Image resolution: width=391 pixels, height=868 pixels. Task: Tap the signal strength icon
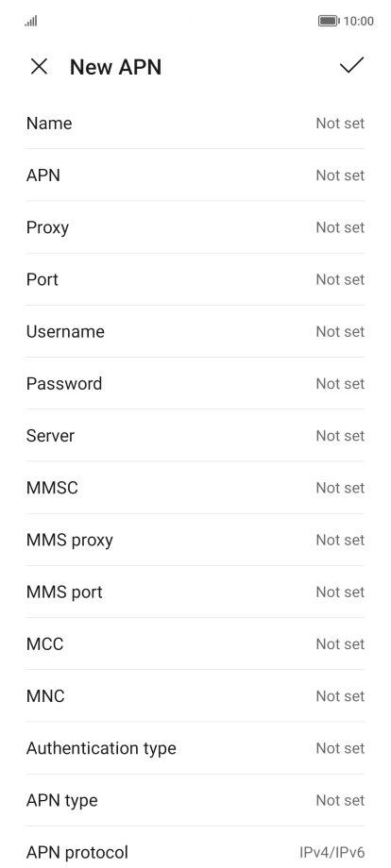click(31, 21)
